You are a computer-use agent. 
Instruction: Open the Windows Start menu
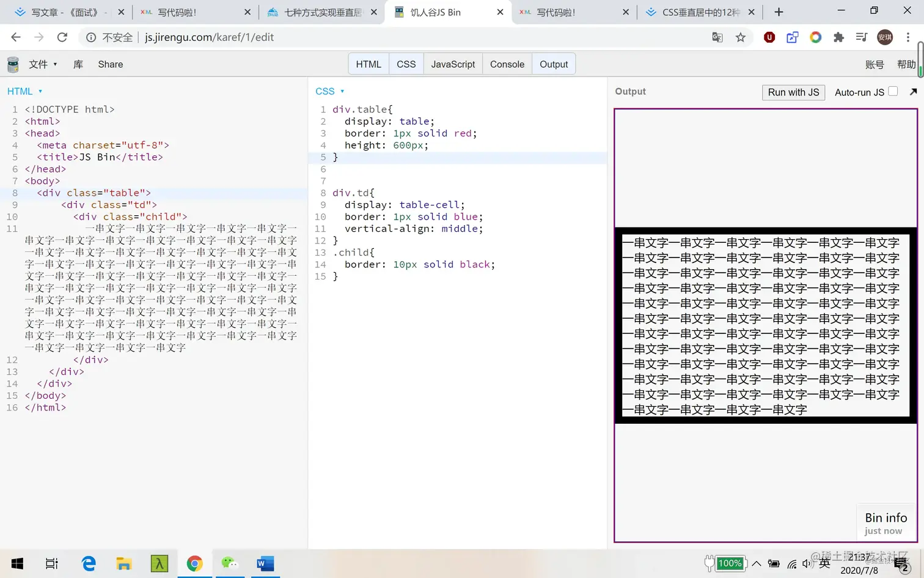[17, 563]
